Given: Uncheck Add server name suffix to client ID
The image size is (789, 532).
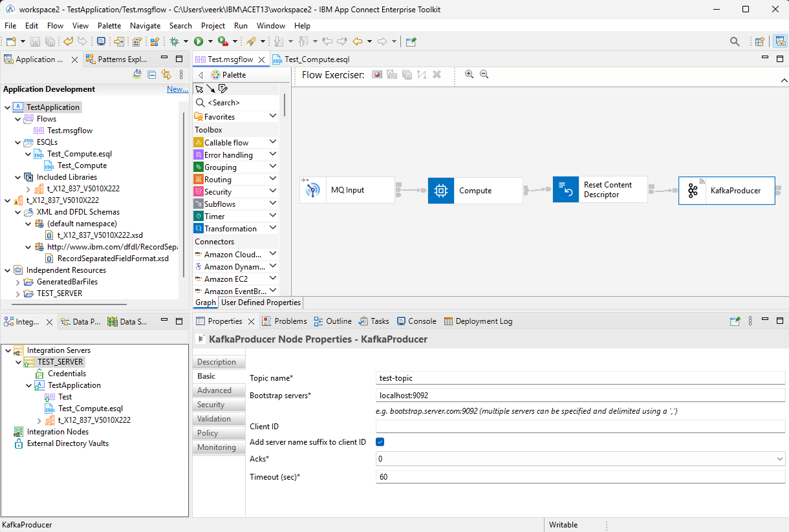Looking at the screenshot, I should click(x=380, y=442).
